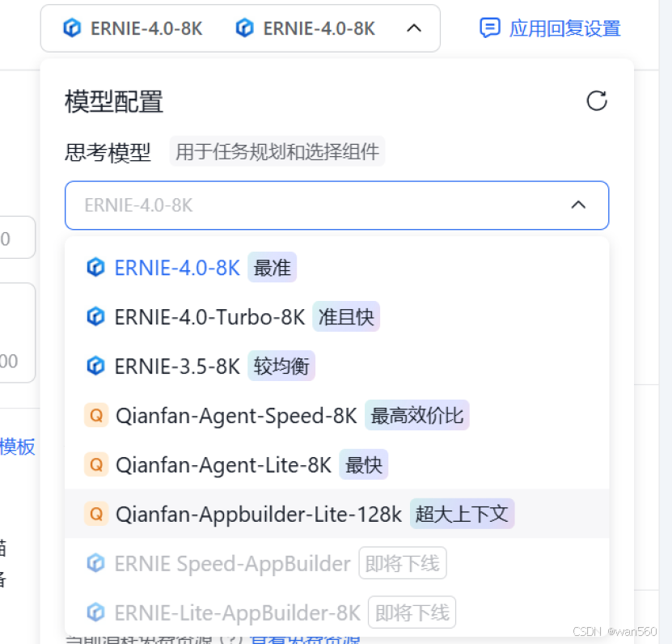Open the 思考模型 ERNIE-4.0-8K combo box
This screenshot has height=644, width=672.
337,205
